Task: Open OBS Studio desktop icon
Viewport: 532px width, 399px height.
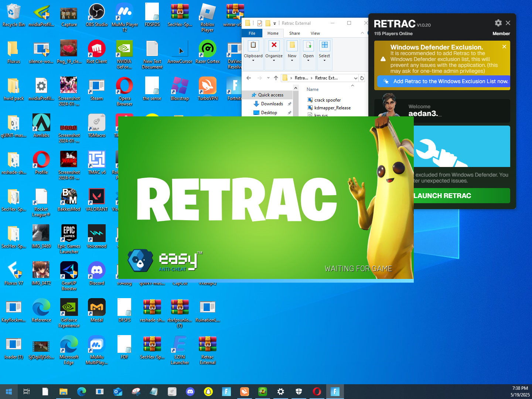Action: [x=97, y=15]
